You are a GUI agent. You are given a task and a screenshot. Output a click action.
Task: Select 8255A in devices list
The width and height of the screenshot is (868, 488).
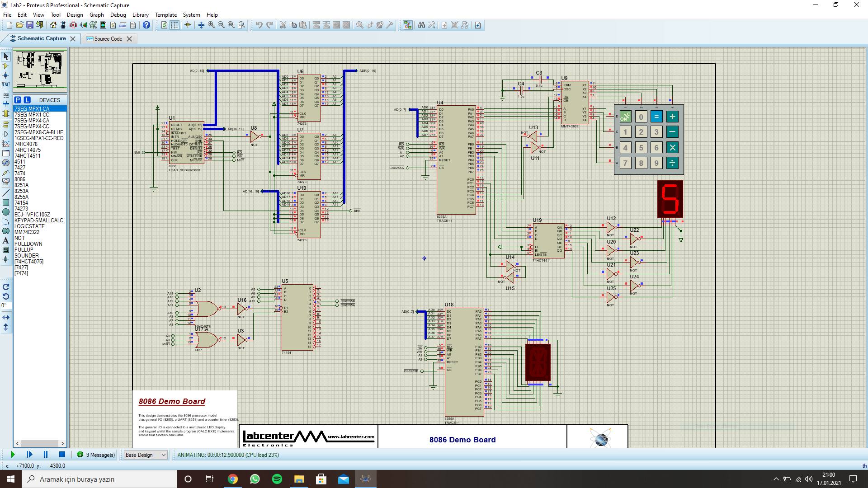(21, 197)
